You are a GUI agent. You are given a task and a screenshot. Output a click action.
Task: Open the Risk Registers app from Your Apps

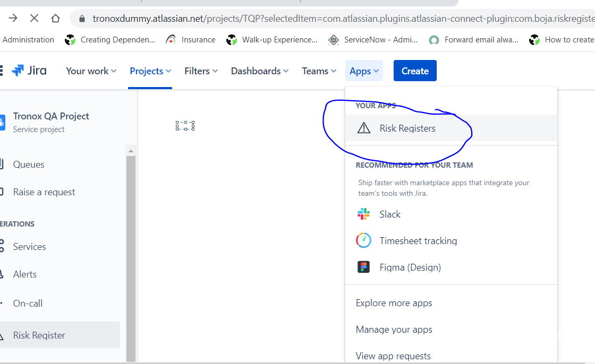(407, 128)
